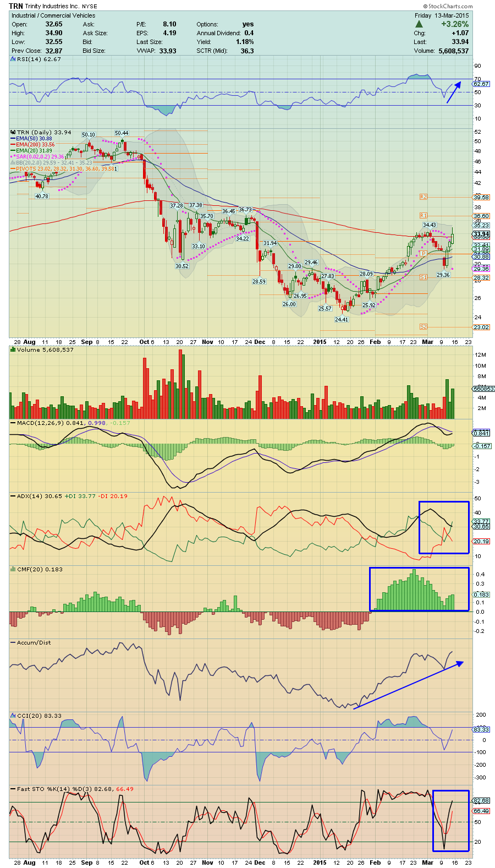
Task: Click the EPS value 4.19
Action: [169, 33]
